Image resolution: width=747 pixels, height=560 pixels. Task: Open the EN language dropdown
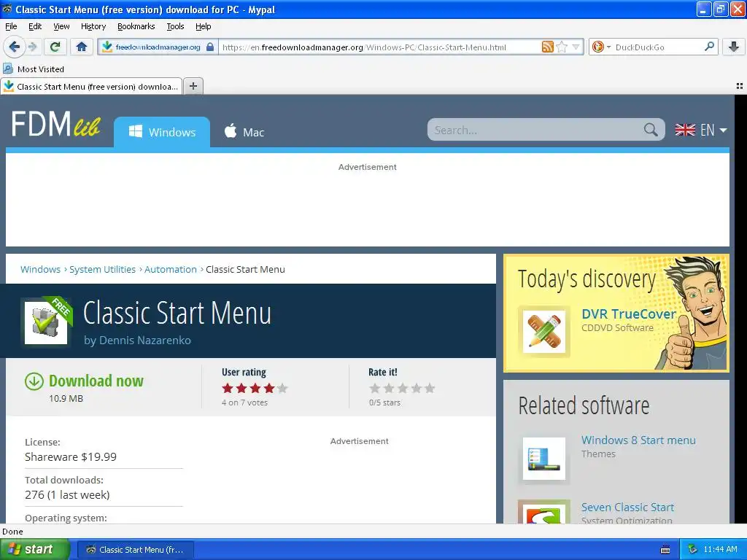[x=701, y=130]
